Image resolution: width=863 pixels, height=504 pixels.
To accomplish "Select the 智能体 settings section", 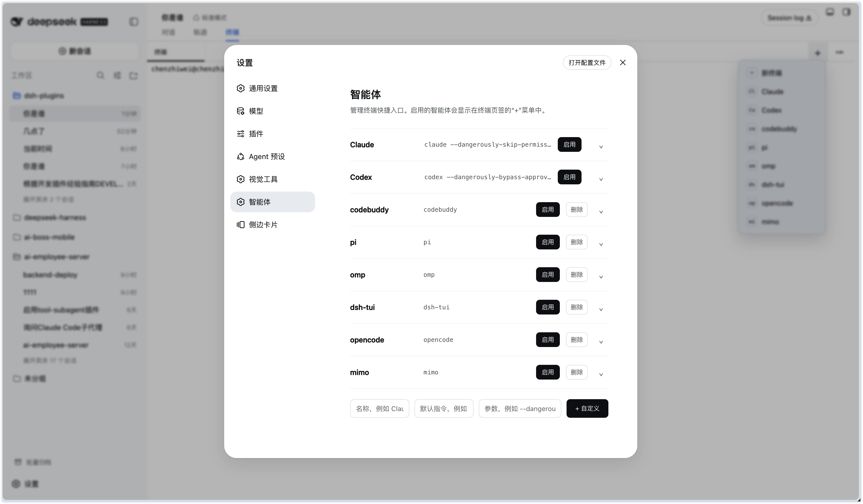I will click(272, 202).
